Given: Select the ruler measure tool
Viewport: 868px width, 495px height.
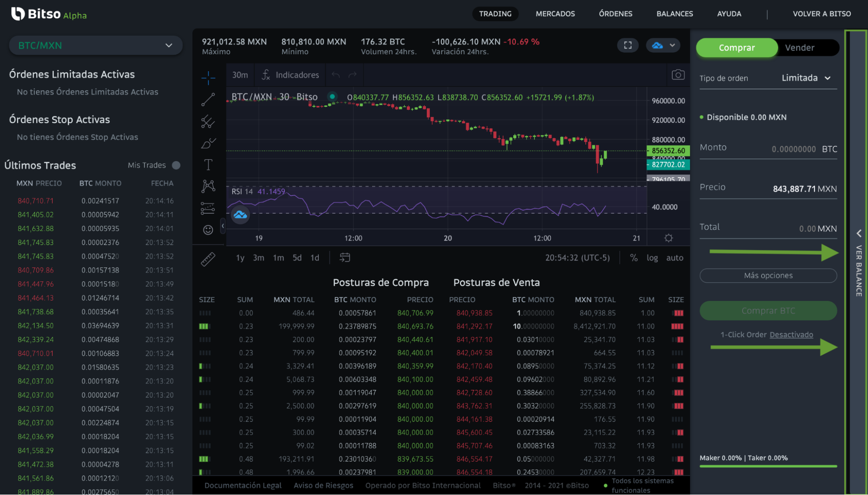Looking at the screenshot, I should pyautogui.click(x=208, y=259).
